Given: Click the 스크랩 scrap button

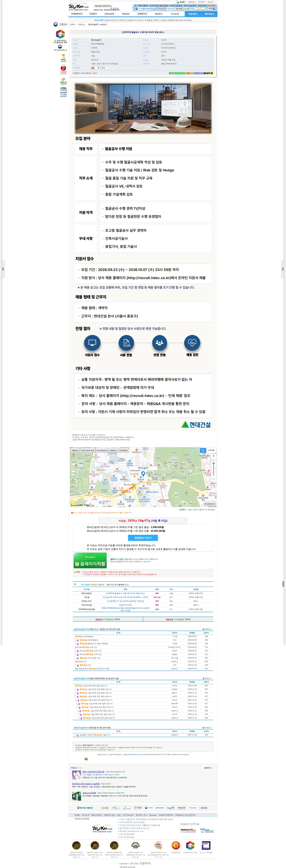Looking at the screenshot, I should (x=199, y=73).
